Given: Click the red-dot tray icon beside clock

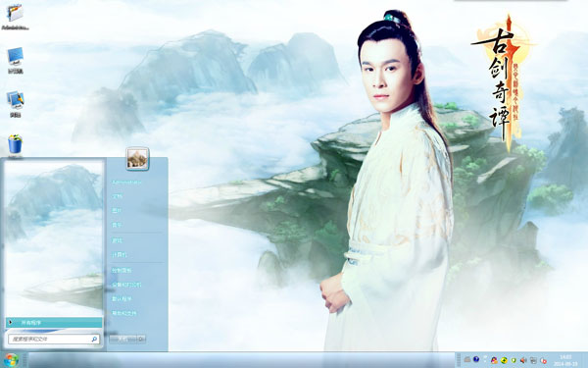Looking at the screenshot, I should [x=543, y=361].
